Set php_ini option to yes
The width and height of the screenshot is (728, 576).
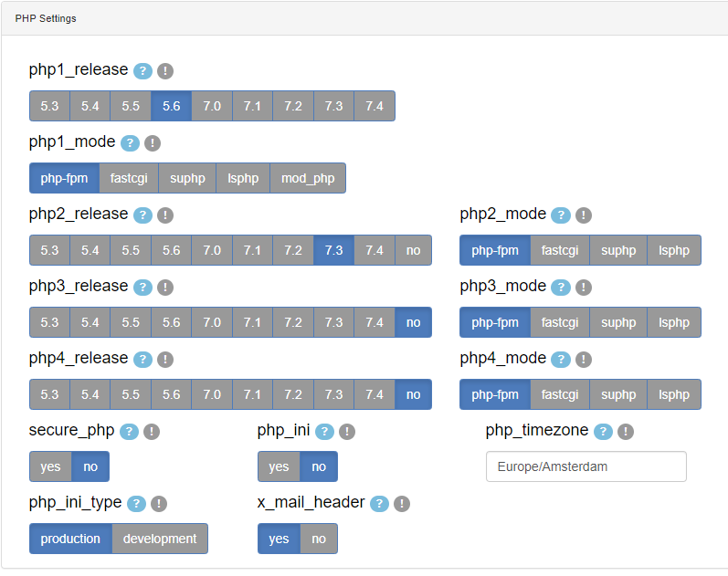pos(279,466)
